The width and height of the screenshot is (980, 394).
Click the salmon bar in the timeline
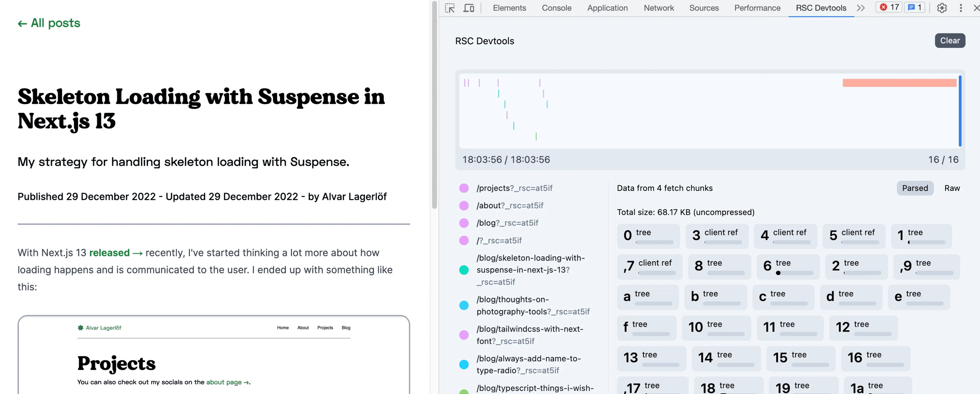pyautogui.click(x=900, y=83)
